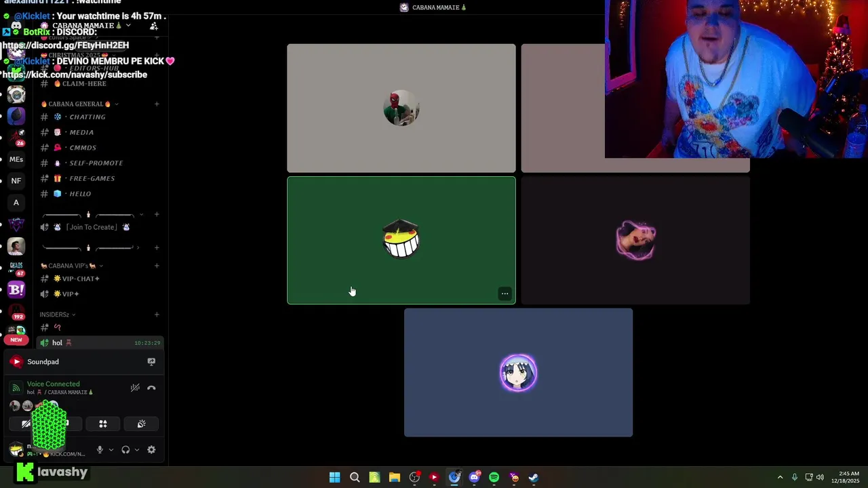
Task: Select the green grinning avatar video tile
Action: [x=401, y=241]
